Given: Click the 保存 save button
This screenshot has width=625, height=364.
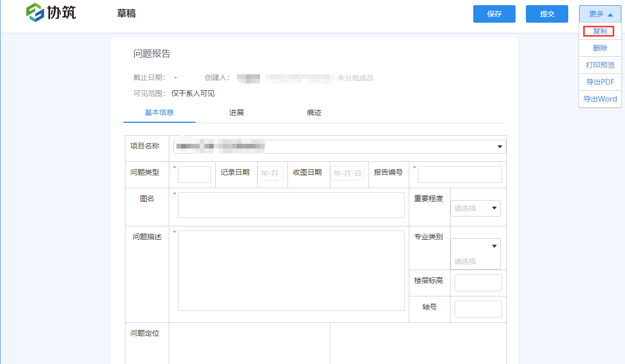Looking at the screenshot, I should click(494, 14).
